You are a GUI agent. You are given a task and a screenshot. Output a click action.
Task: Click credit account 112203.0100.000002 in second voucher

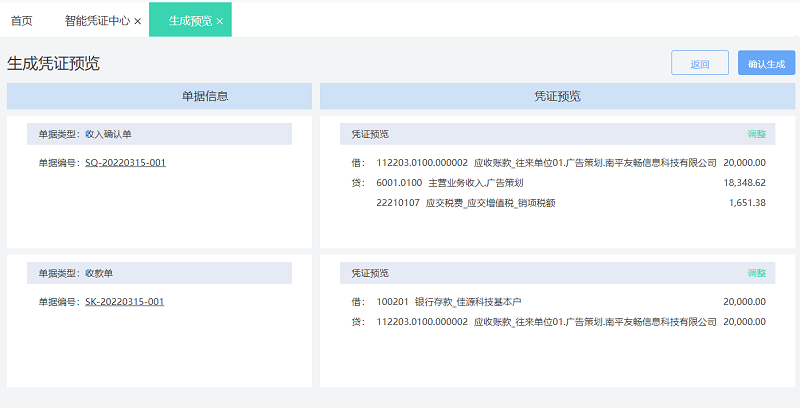(422, 321)
